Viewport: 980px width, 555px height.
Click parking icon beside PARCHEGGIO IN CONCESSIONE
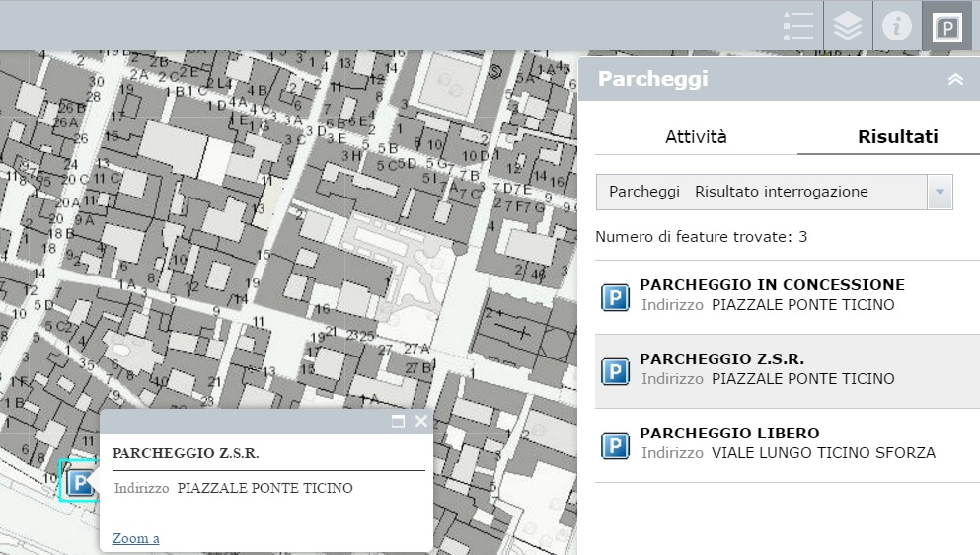coord(615,297)
